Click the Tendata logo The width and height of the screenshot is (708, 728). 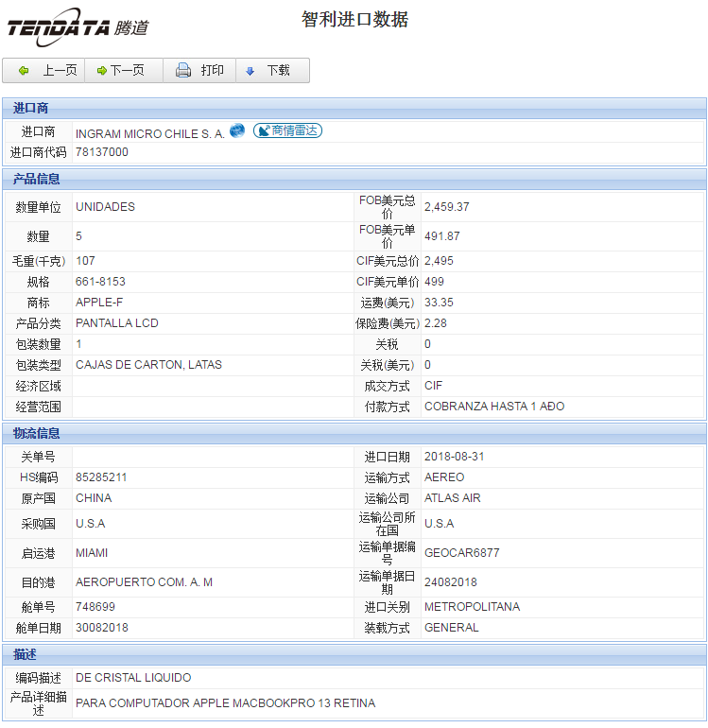pos(78,27)
